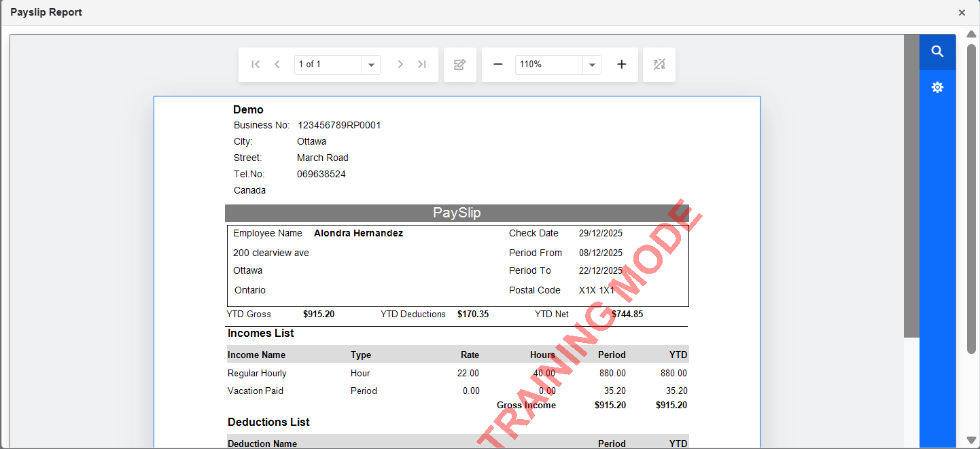This screenshot has width=980, height=449.
Task: Click the report viewer vertical scrollbar thumb
Action: (x=911, y=185)
